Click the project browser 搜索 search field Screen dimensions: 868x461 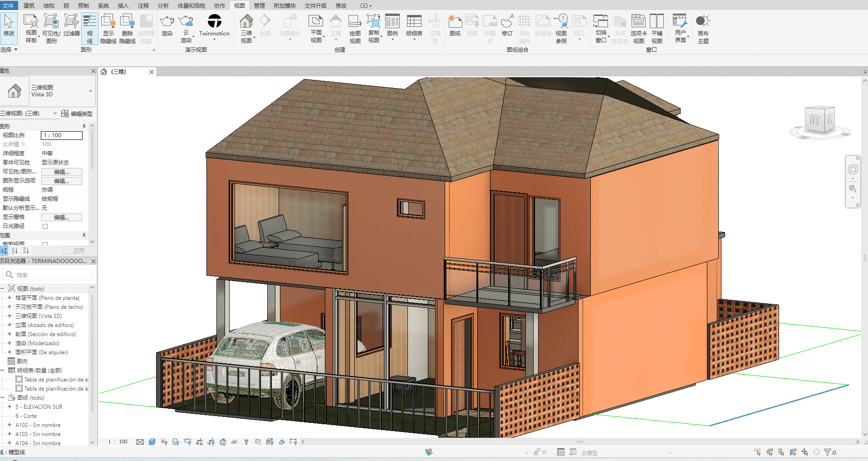(x=52, y=275)
